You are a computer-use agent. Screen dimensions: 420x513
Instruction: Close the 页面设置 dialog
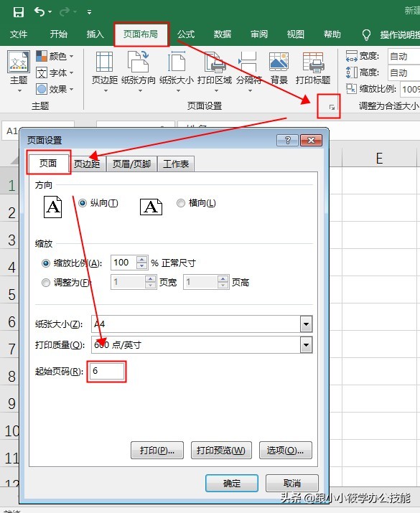[311, 141]
